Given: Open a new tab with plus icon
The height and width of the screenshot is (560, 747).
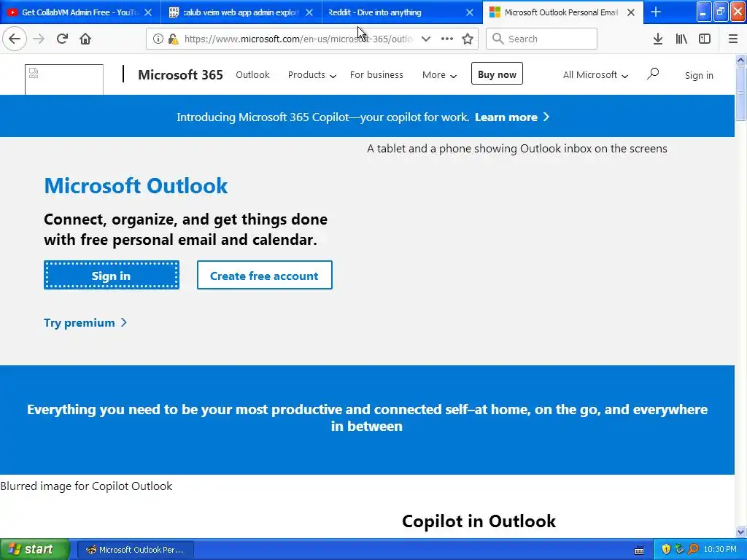Looking at the screenshot, I should coord(656,12).
